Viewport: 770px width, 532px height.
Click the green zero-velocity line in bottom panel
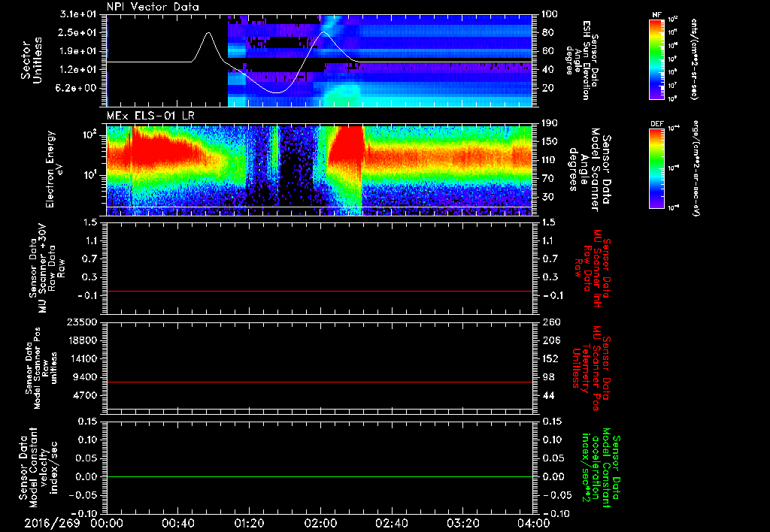[x=320, y=476]
